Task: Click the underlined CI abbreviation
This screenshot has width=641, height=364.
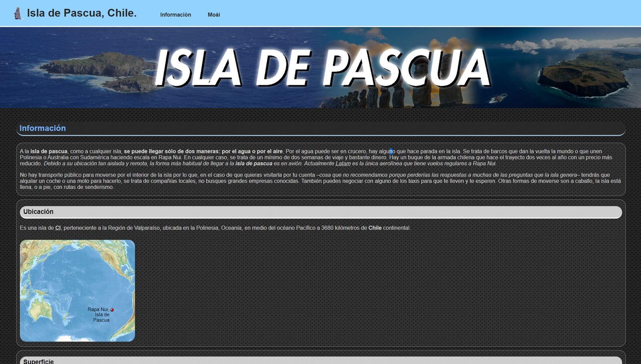Action: point(58,228)
